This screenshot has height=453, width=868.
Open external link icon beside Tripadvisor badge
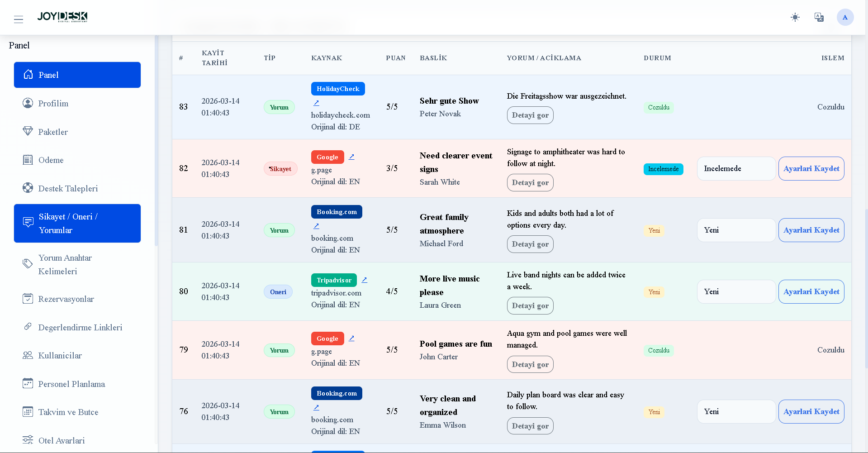click(x=364, y=280)
